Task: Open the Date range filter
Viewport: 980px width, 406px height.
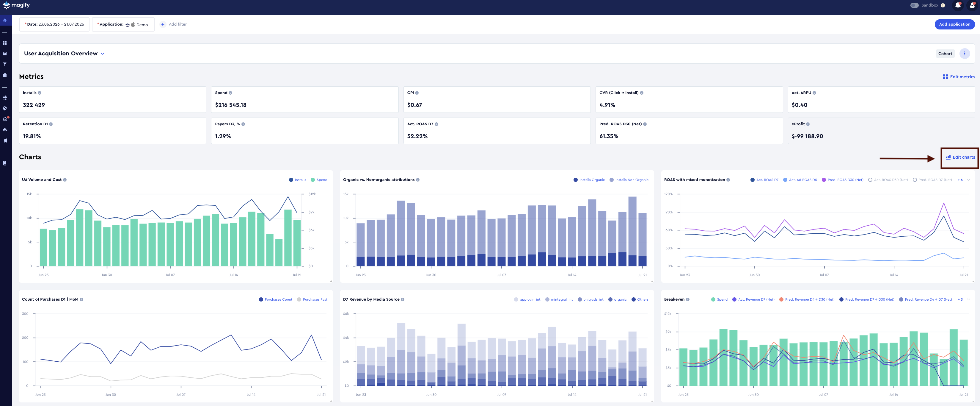Action: pyautogui.click(x=54, y=24)
